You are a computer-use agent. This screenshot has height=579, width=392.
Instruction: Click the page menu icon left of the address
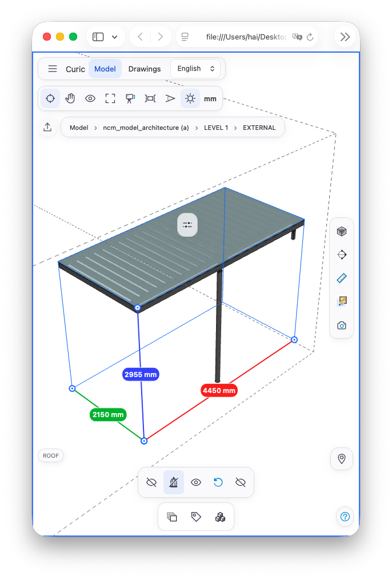[185, 37]
